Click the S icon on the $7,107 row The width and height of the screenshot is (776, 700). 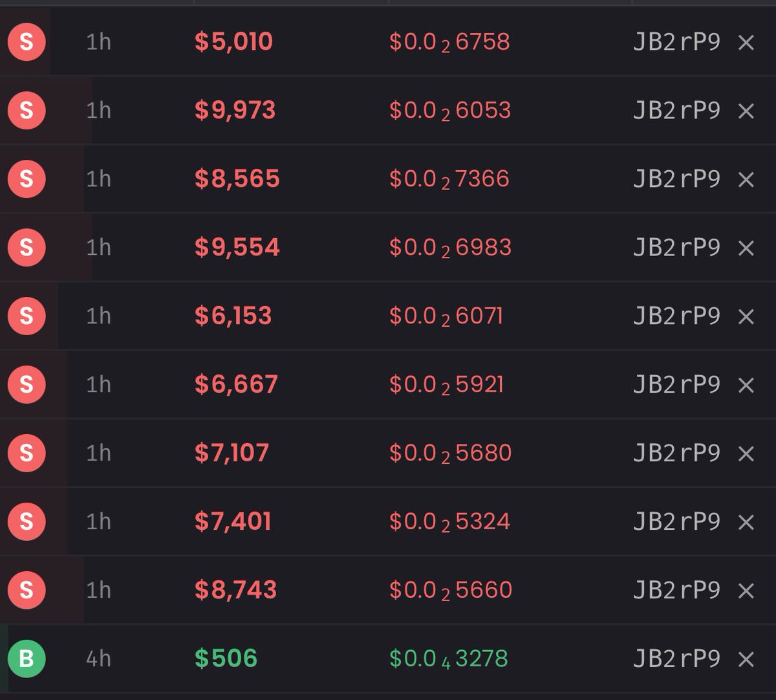coord(27,453)
